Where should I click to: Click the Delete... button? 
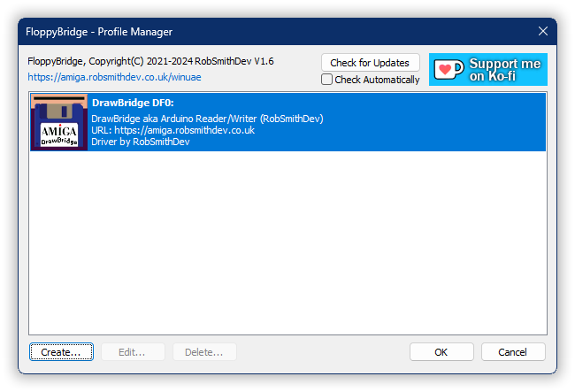[x=204, y=352]
